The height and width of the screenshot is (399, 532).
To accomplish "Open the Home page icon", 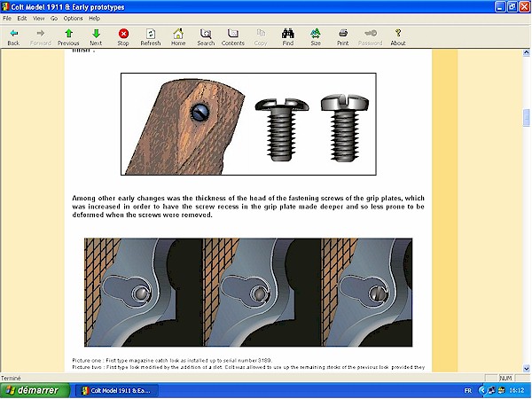I will (178, 34).
